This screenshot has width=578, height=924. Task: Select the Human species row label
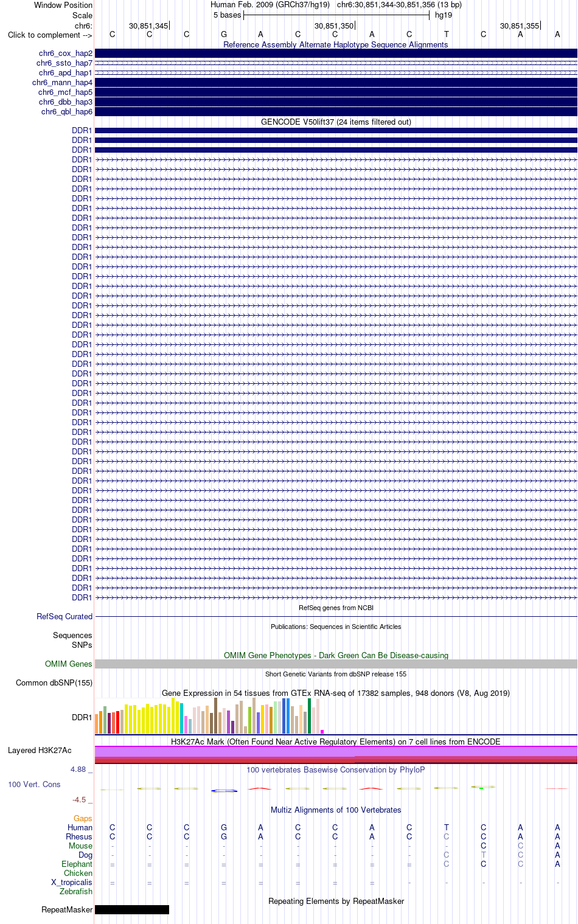[x=80, y=827]
